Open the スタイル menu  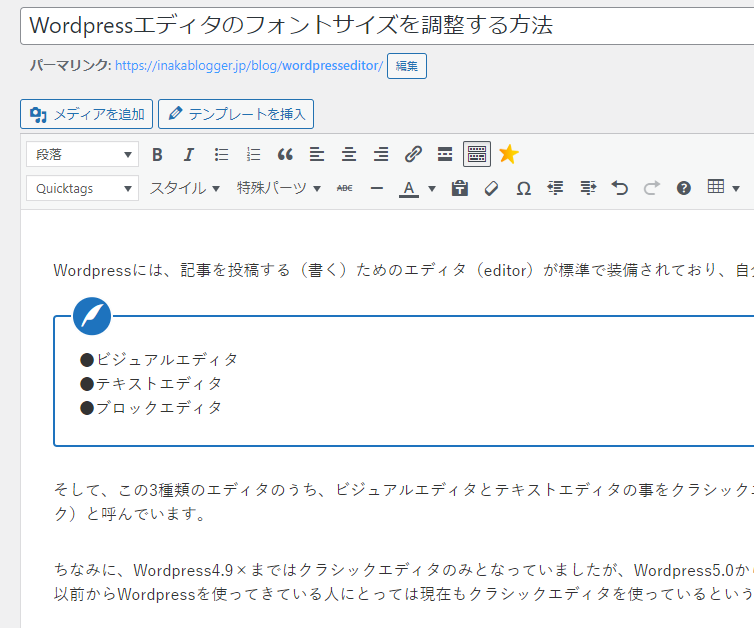[x=184, y=188]
